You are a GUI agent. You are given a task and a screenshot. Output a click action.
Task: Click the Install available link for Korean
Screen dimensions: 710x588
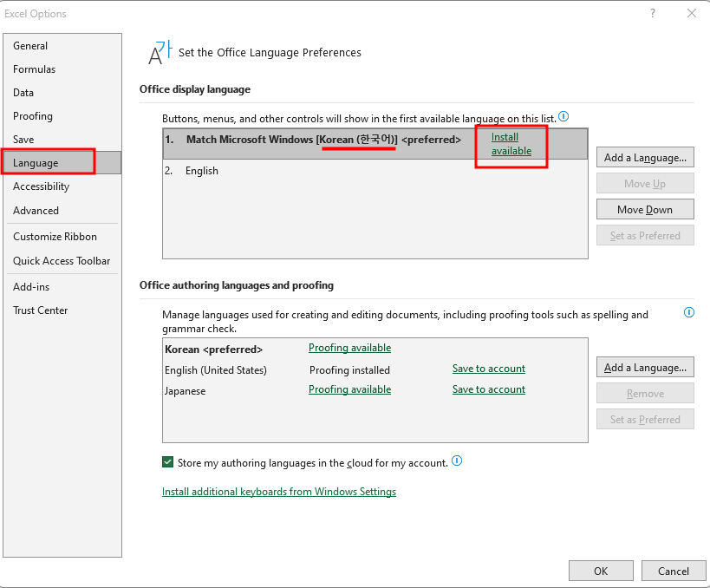511,144
